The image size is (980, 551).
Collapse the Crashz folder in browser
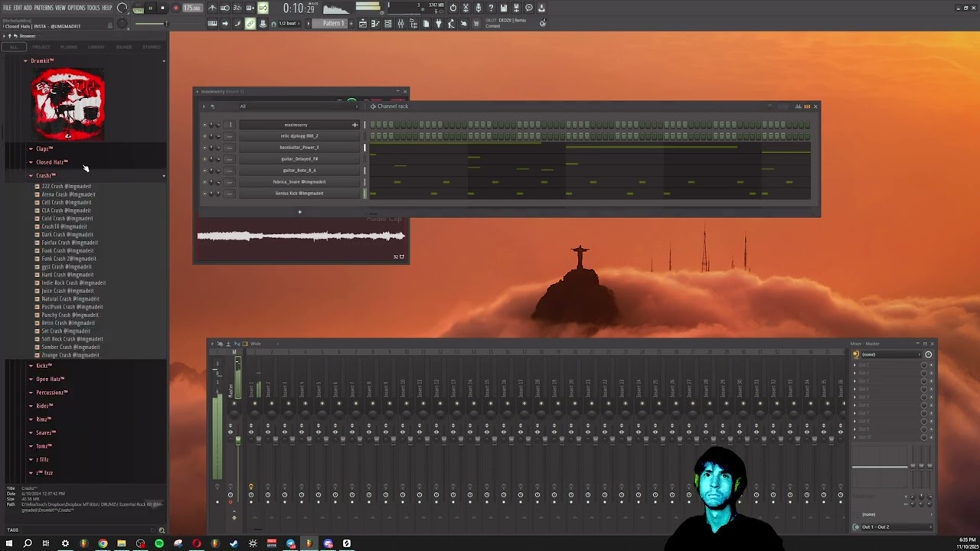click(x=45, y=175)
